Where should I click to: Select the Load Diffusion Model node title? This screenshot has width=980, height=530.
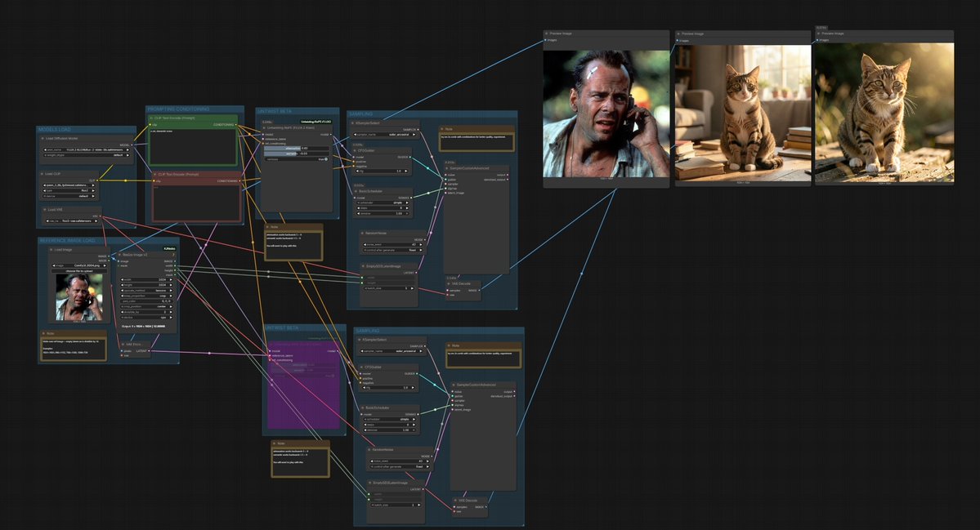[x=62, y=139]
